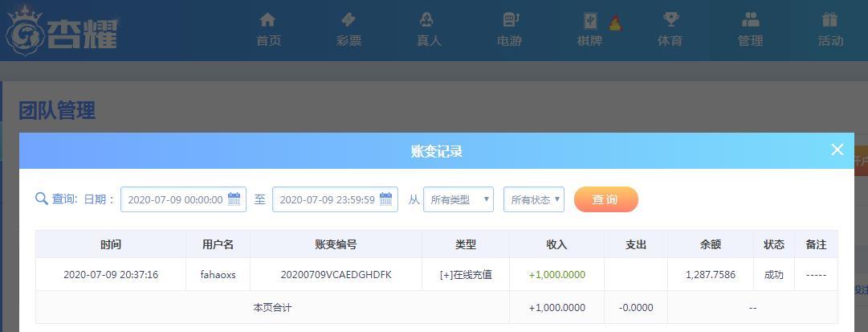Viewport: 868px width, 332px height.
Task: Click the 杏耀 logo in header
Action: click(x=63, y=31)
